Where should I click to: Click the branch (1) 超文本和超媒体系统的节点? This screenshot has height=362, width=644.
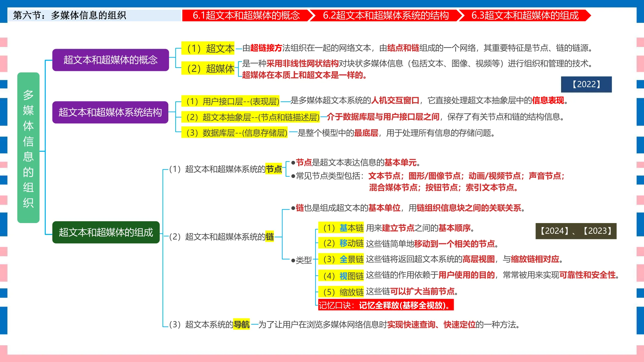point(225,169)
